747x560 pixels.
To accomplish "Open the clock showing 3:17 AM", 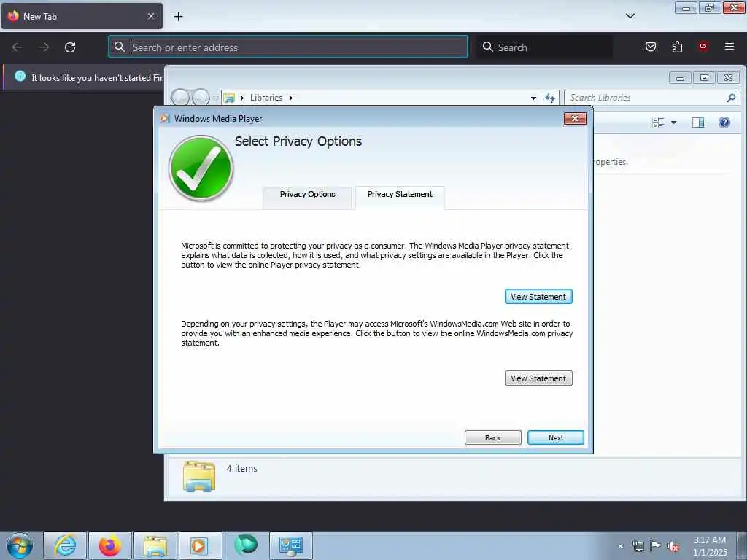I will [710, 546].
